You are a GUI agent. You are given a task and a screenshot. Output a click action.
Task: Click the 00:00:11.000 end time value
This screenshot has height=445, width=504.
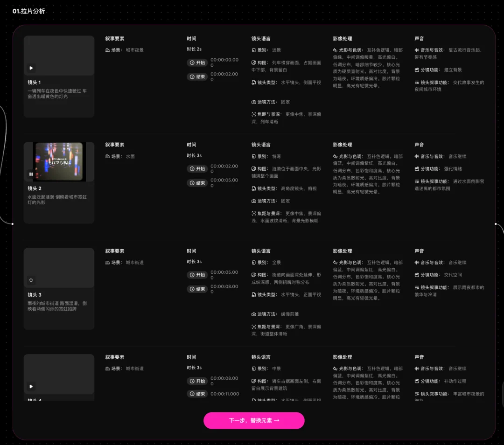click(224, 394)
